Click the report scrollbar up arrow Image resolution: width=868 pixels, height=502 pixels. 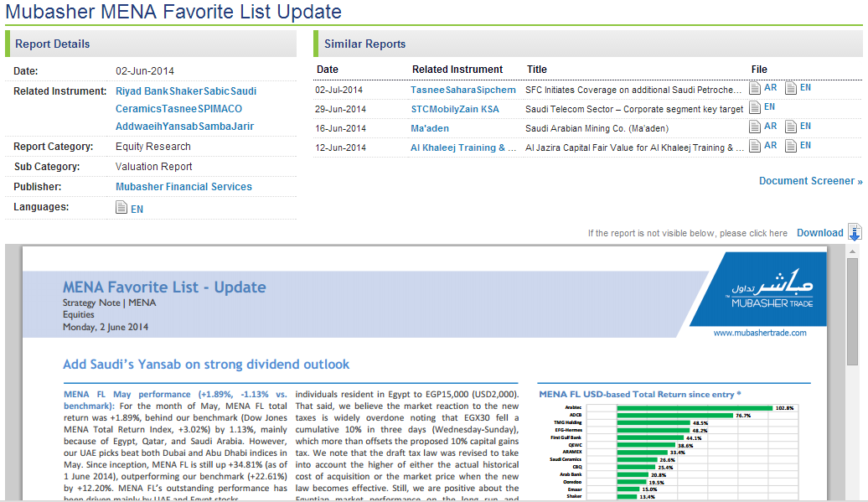click(x=852, y=251)
